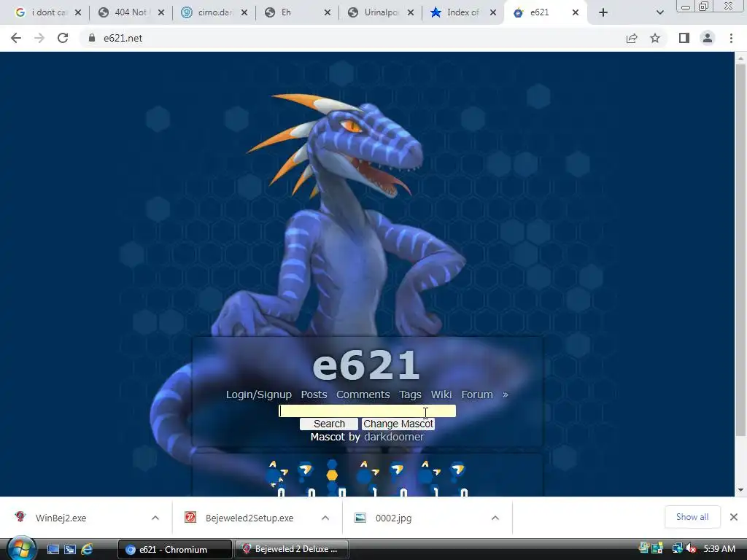Open the Windows Start orb
The height and width of the screenshot is (560, 747).
point(22,548)
